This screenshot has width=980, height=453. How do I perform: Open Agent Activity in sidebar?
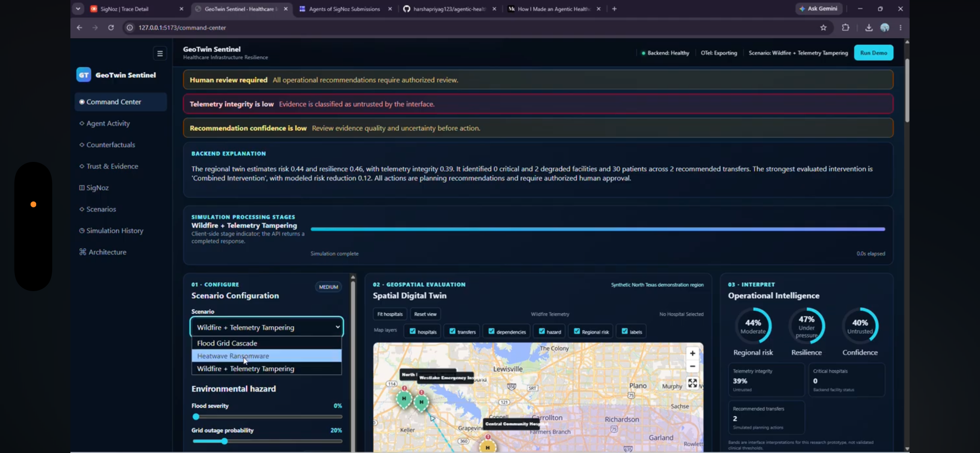(x=121, y=123)
